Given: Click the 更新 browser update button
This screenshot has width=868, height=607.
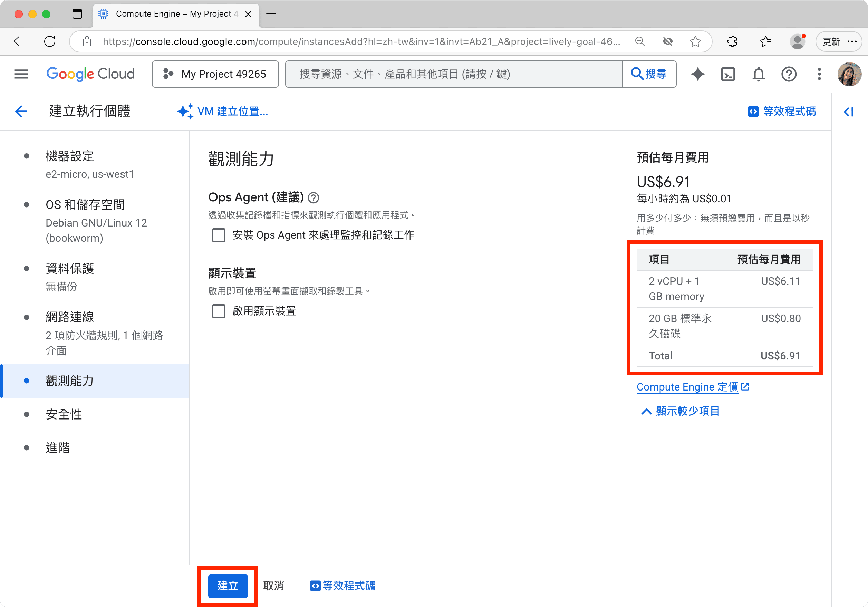Looking at the screenshot, I should click(839, 41).
